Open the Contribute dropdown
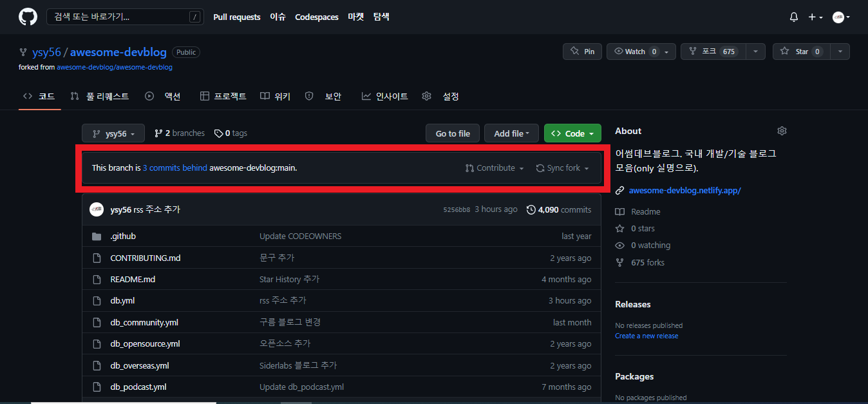868x404 pixels. pyautogui.click(x=495, y=168)
